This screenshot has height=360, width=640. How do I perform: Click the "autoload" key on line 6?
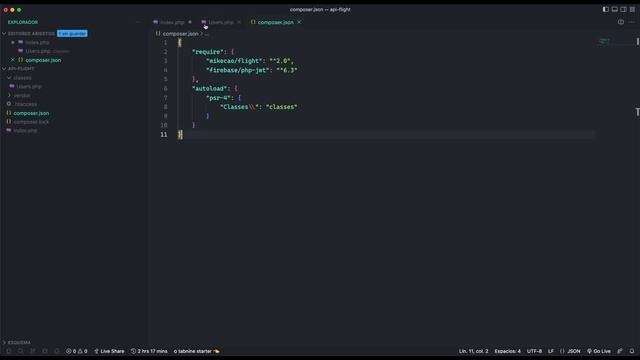click(209, 89)
